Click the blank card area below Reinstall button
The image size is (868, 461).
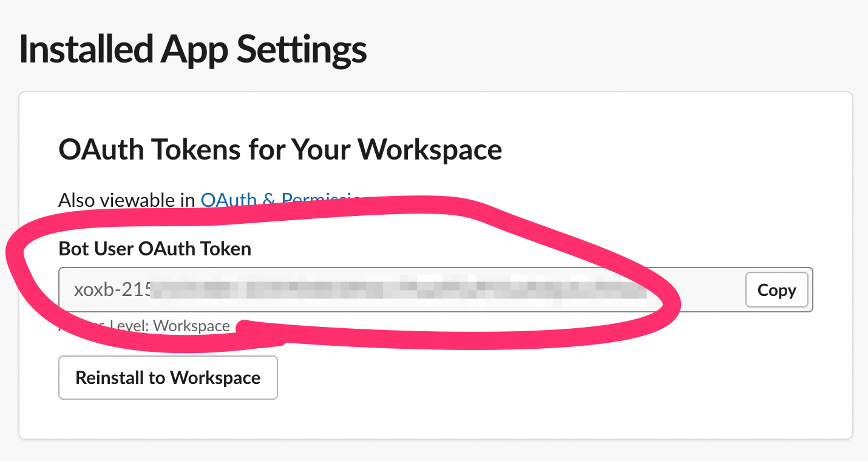pos(425,419)
